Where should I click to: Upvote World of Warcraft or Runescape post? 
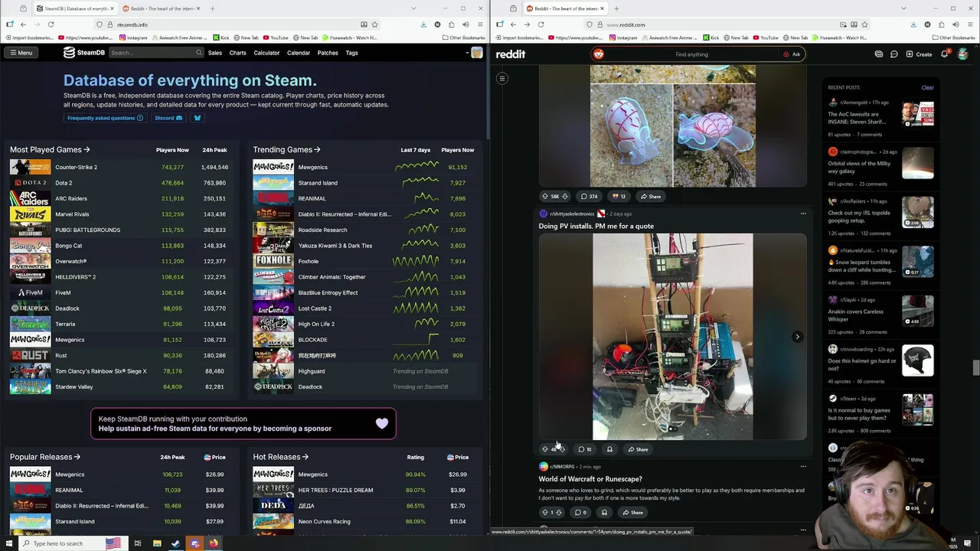(x=545, y=513)
